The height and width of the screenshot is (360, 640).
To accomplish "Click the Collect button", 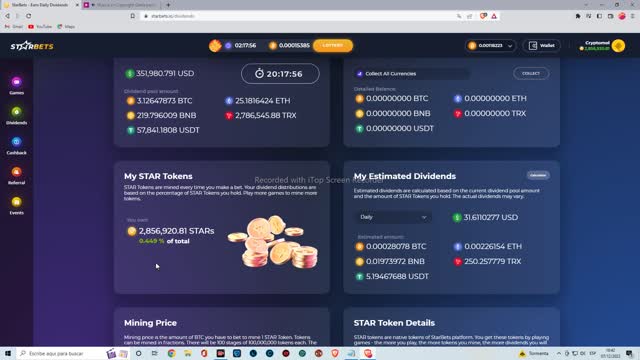I will click(x=531, y=73).
